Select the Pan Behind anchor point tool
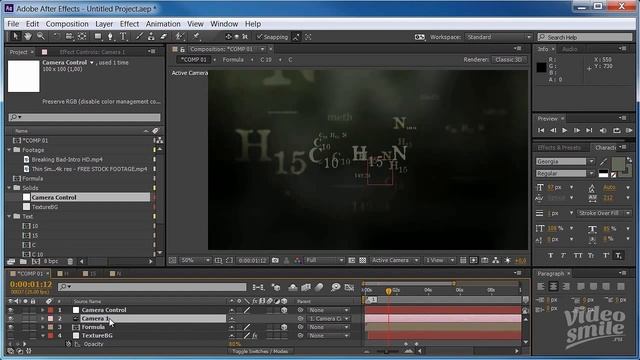640x360 pixels. (82, 36)
